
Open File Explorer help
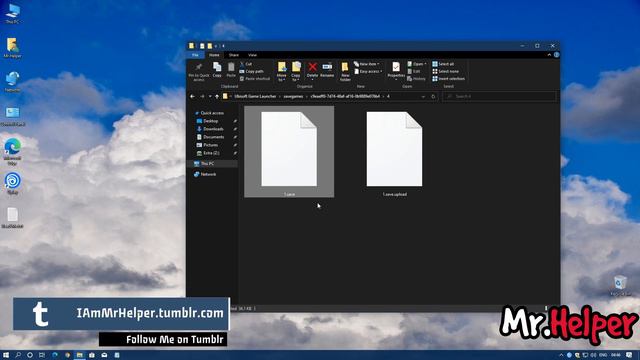point(556,55)
